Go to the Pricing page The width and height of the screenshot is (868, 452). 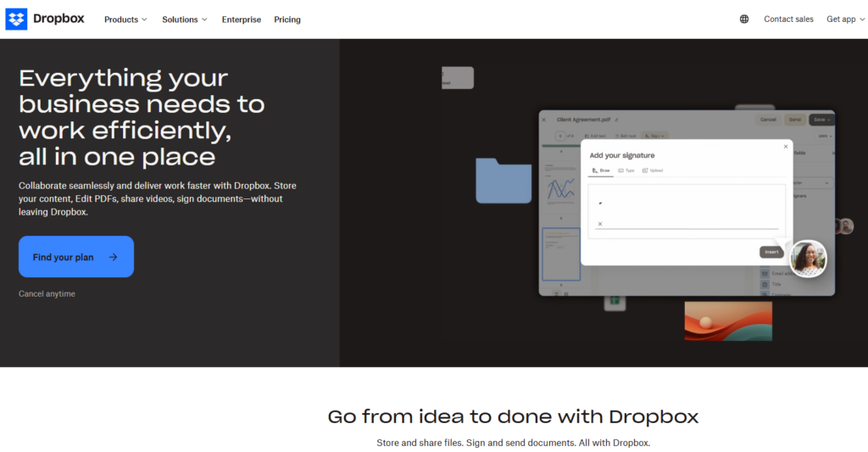pyautogui.click(x=287, y=20)
